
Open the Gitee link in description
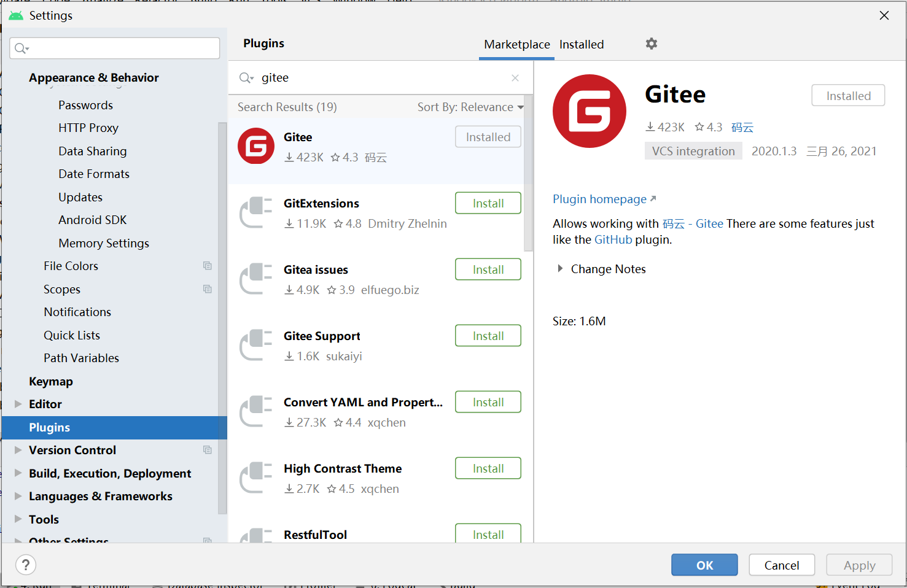click(709, 223)
